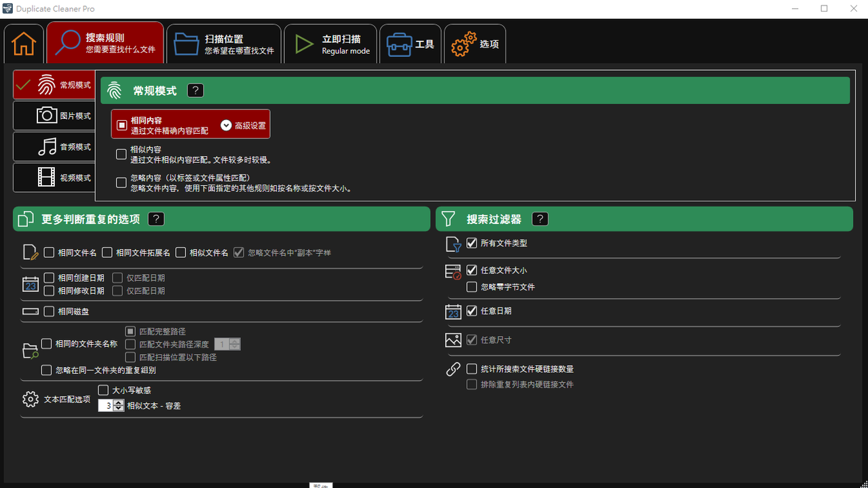This screenshot has height=488, width=868.
Task: Switch to 搜索规则 tab
Action: (x=105, y=43)
